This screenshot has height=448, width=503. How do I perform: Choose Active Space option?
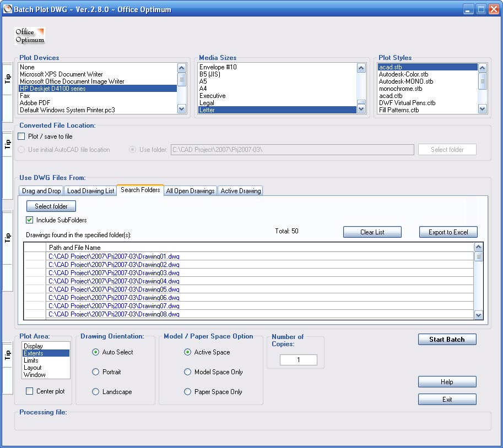coord(187,352)
